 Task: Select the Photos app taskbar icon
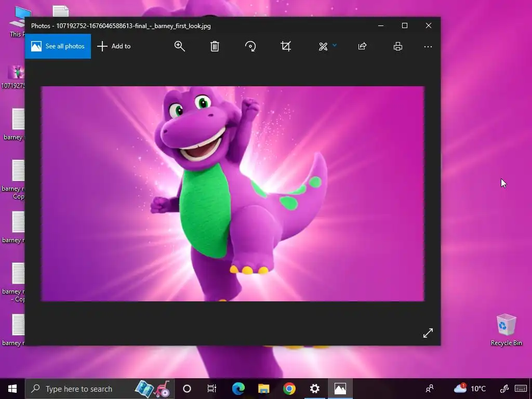click(340, 389)
